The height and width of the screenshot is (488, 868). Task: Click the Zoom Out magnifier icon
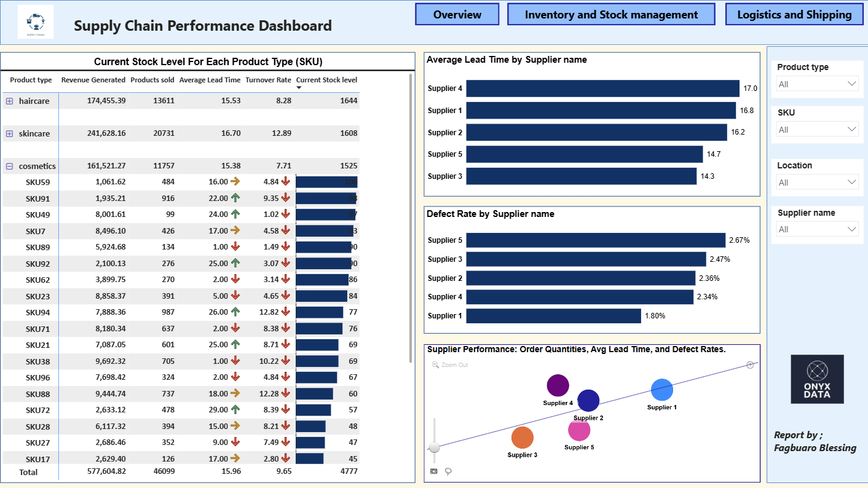(435, 365)
